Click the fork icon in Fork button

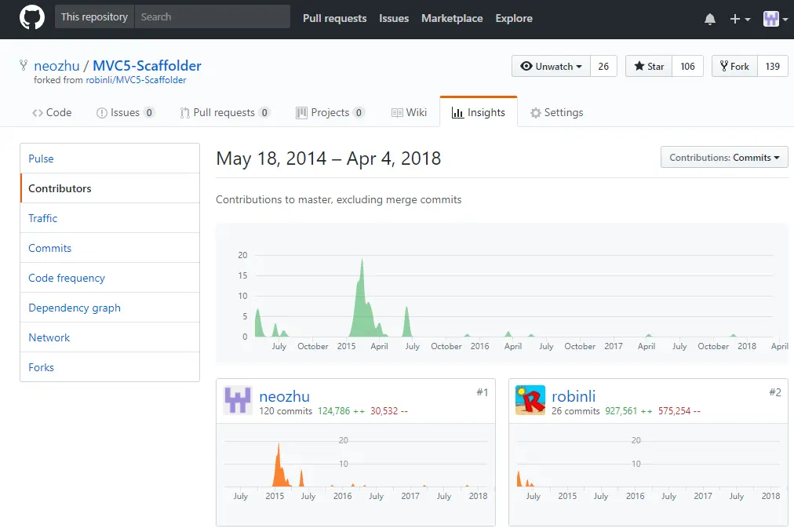click(724, 67)
